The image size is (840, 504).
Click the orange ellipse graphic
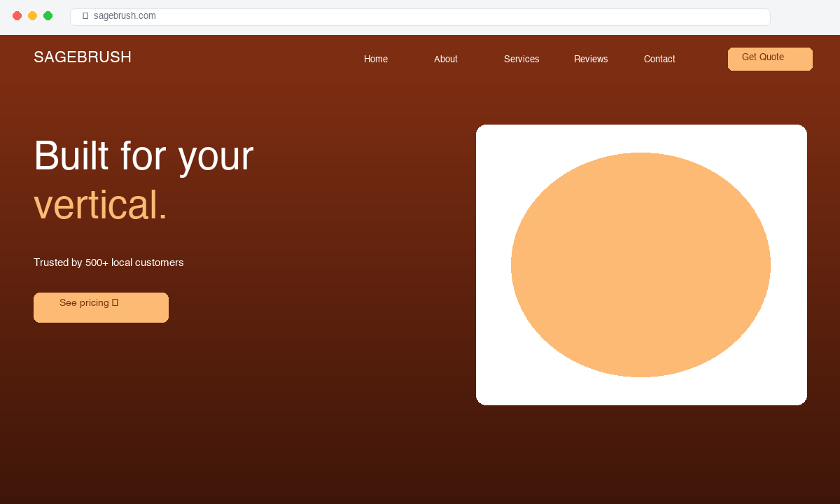click(640, 265)
